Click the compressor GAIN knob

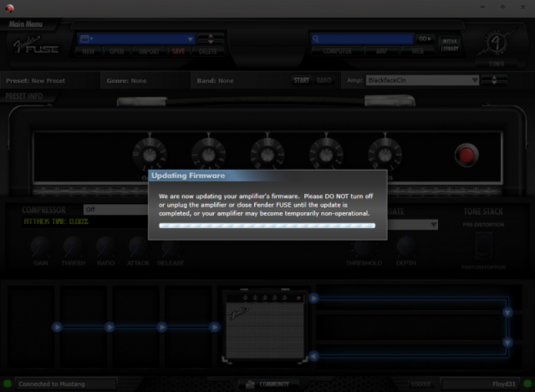[x=41, y=247]
